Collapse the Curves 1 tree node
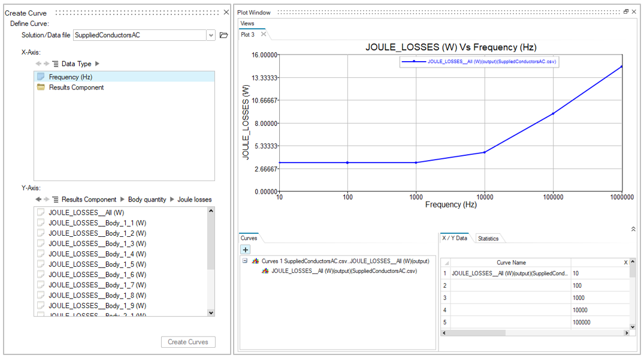 coord(245,261)
